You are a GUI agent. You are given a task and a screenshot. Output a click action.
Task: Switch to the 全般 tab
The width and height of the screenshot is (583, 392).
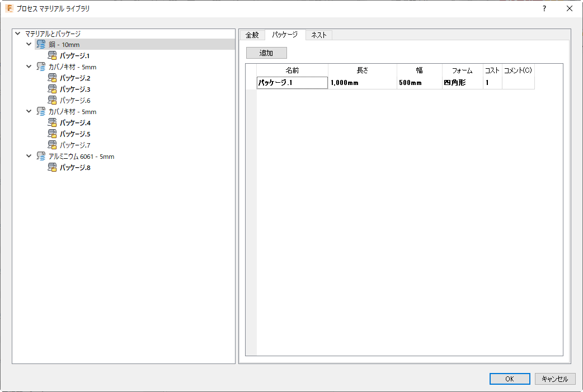(252, 35)
